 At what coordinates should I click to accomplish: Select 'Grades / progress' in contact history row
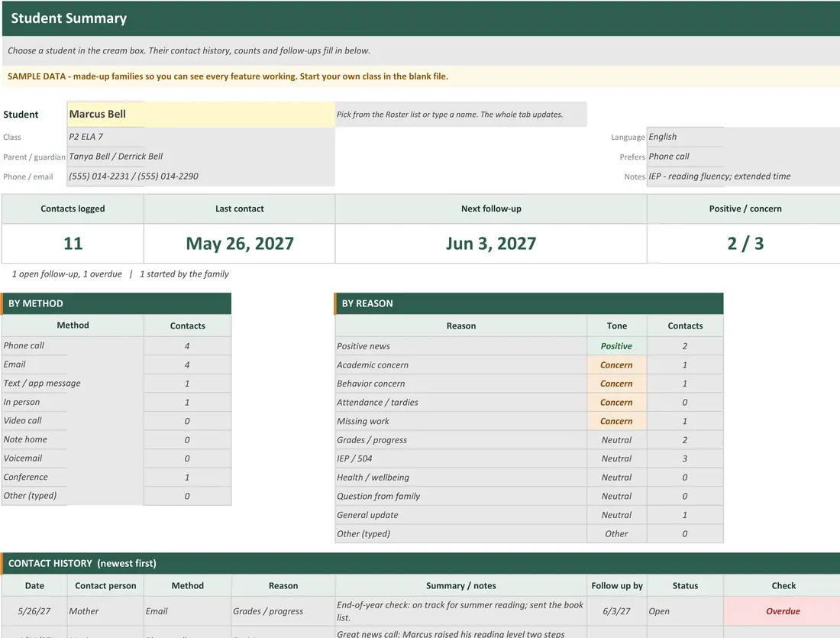283,611
